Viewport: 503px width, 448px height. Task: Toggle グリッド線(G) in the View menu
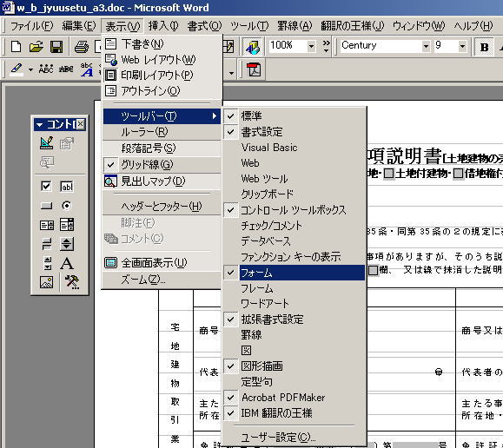(x=162, y=164)
